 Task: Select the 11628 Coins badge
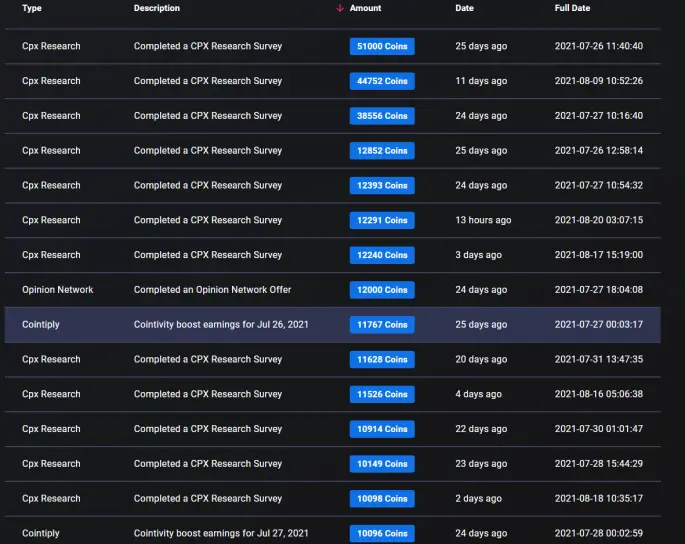[x=382, y=360]
